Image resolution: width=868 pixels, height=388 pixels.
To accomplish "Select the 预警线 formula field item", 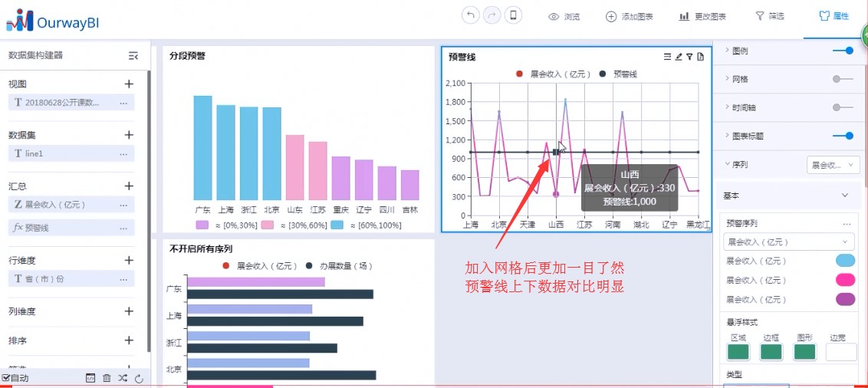I will [x=71, y=228].
